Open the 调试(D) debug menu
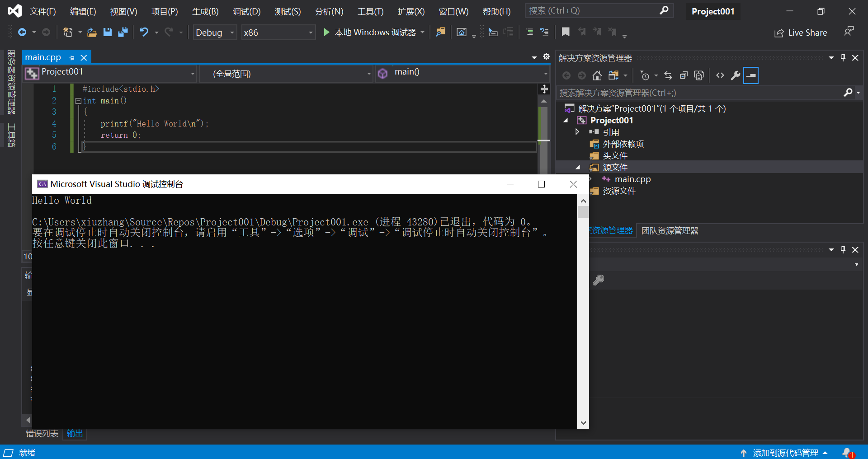 pyautogui.click(x=247, y=11)
